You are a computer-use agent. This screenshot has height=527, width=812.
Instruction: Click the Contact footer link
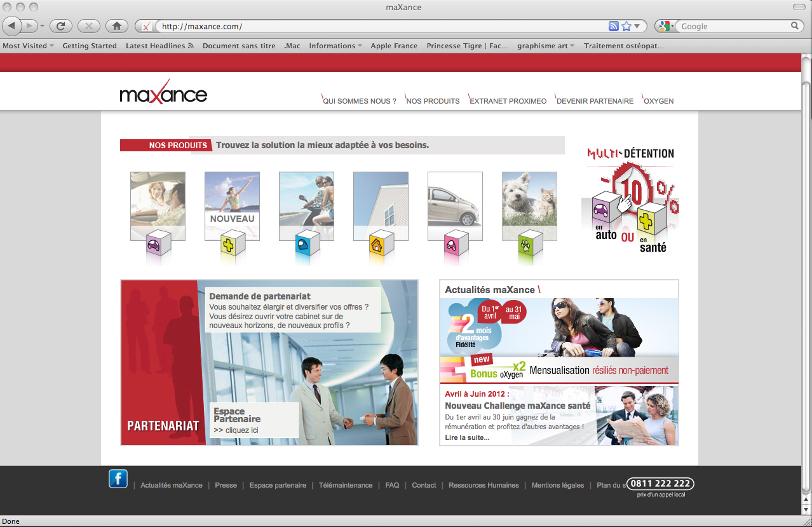tap(424, 485)
